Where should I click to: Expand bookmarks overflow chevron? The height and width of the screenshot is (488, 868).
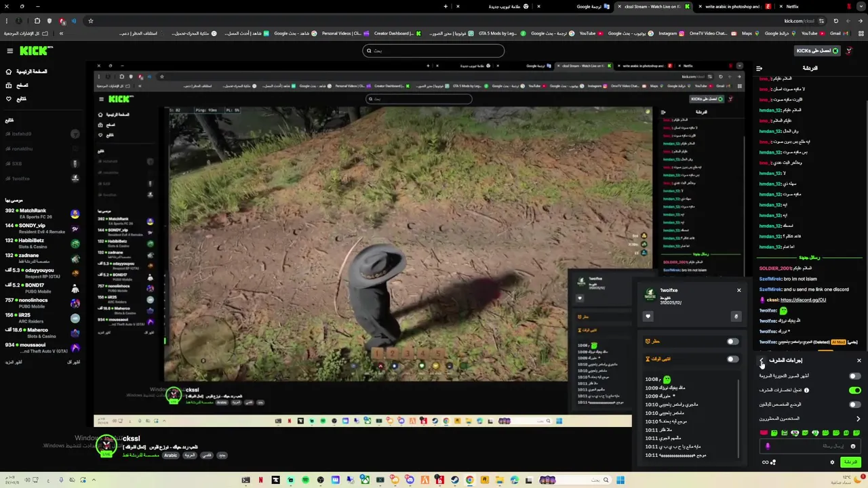click(61, 33)
